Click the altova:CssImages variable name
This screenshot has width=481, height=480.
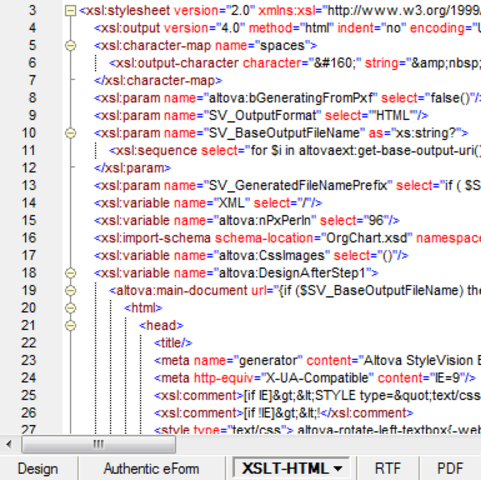point(272,255)
